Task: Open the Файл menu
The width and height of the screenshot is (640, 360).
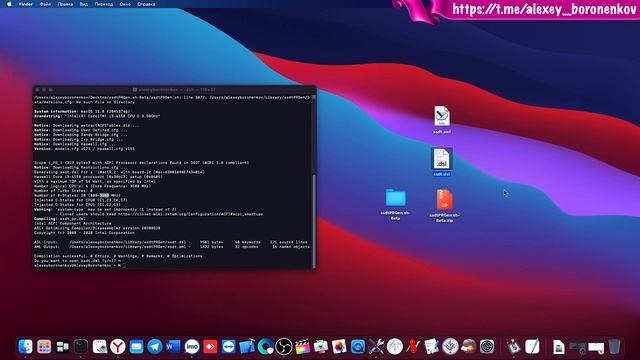Action: click(x=45, y=4)
